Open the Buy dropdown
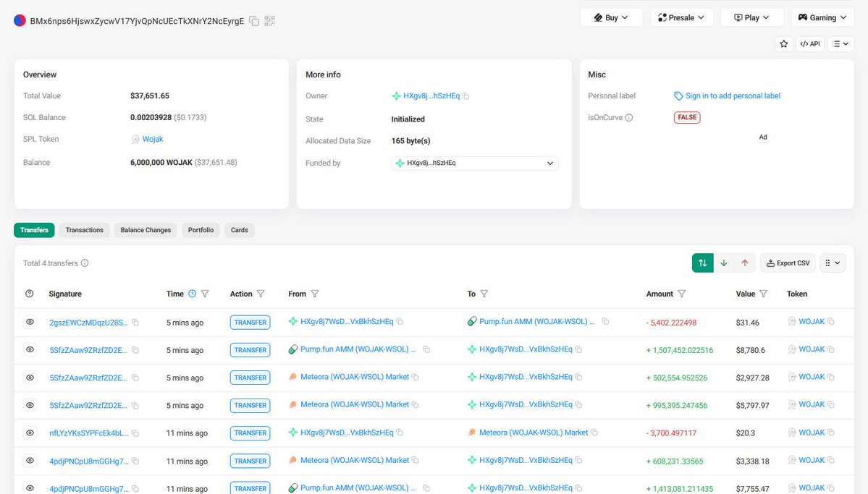The image size is (868, 494). click(610, 17)
